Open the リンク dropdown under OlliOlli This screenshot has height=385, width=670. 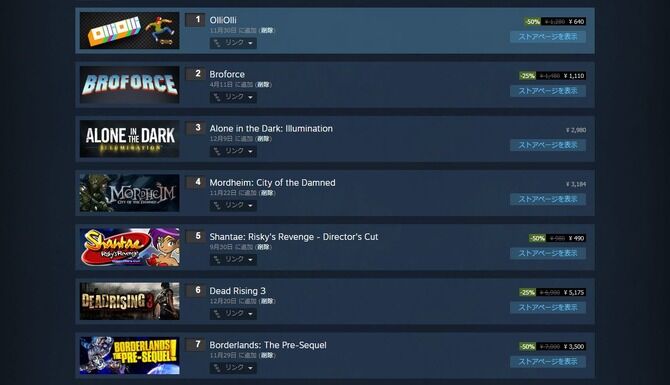point(233,43)
